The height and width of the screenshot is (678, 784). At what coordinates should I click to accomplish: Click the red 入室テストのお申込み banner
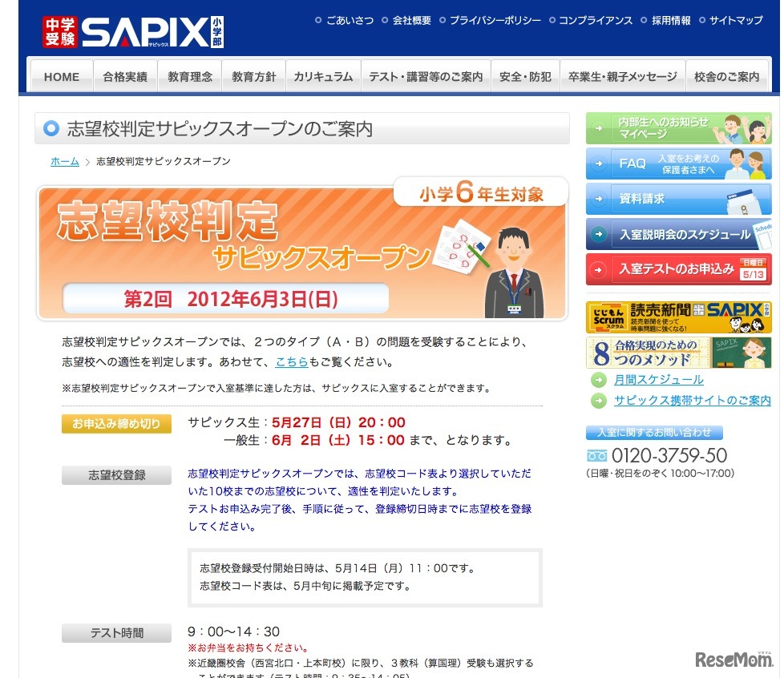pos(678,269)
